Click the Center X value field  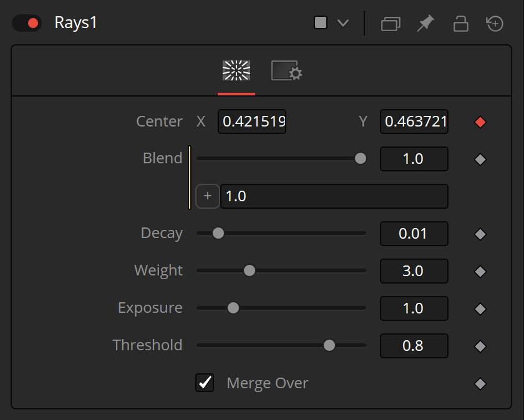[x=252, y=122]
